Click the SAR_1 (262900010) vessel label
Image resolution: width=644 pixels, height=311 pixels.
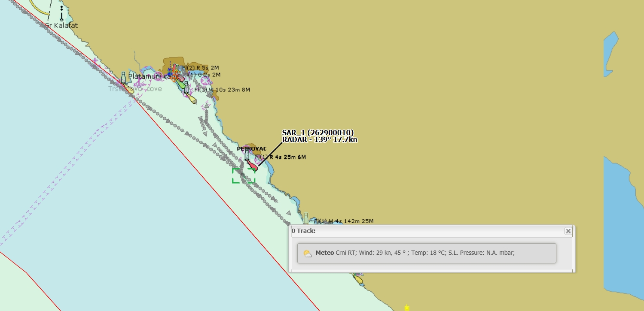point(317,133)
